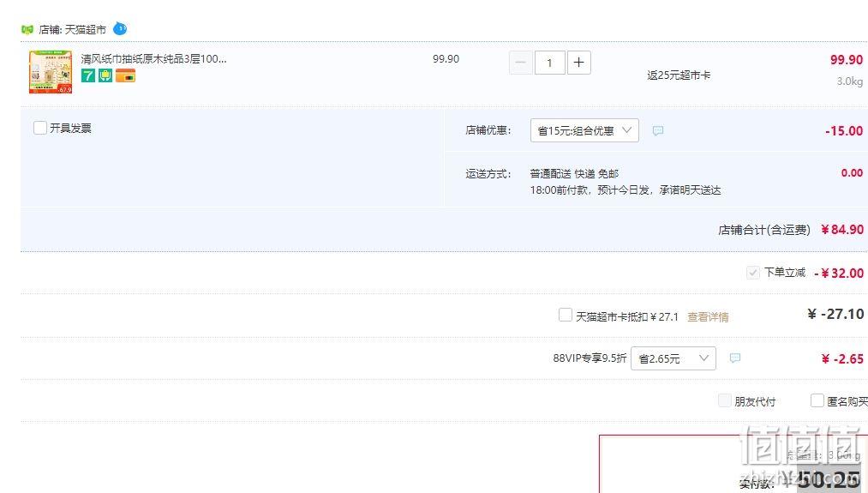Click comment icon next to 88VIP dropdown
The width and height of the screenshot is (868, 493).
click(x=734, y=358)
